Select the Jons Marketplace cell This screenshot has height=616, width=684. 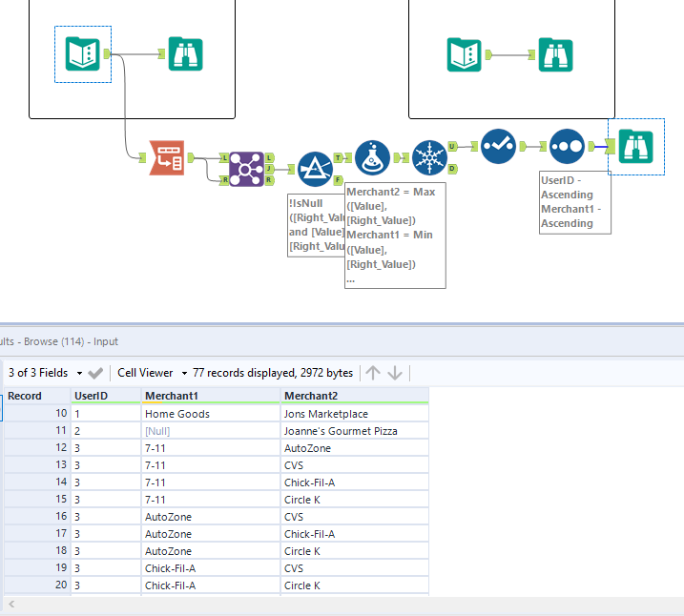[355, 414]
